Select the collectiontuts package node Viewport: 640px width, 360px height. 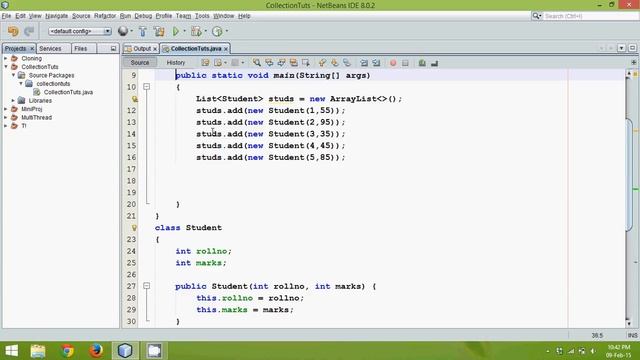53,84
